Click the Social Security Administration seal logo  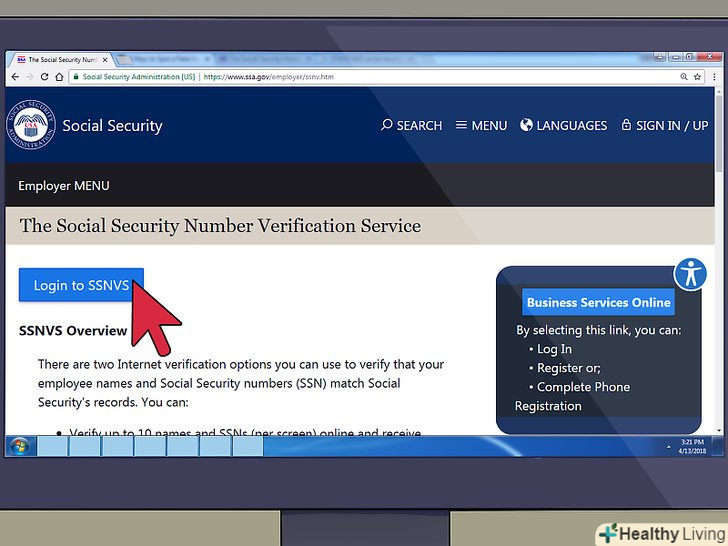pyautogui.click(x=31, y=124)
